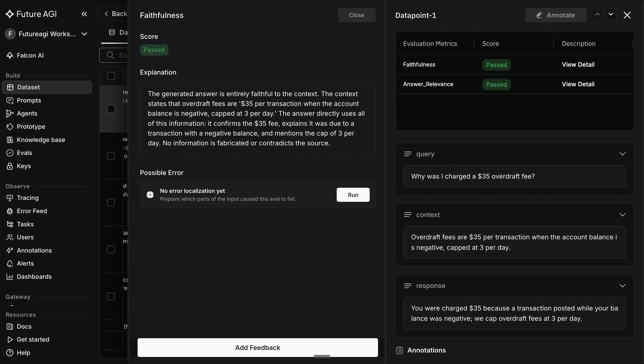Click the Faithfulness metric name in table
The width and height of the screenshot is (644, 364).
[419, 64]
